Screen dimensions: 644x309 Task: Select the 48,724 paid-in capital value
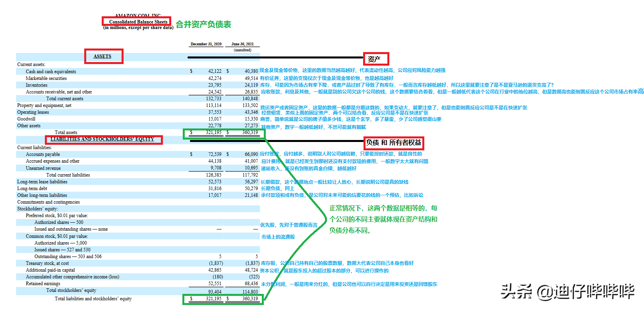point(251,270)
